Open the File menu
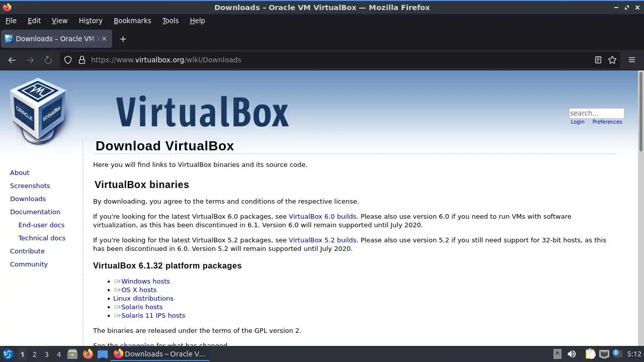 (x=11, y=21)
